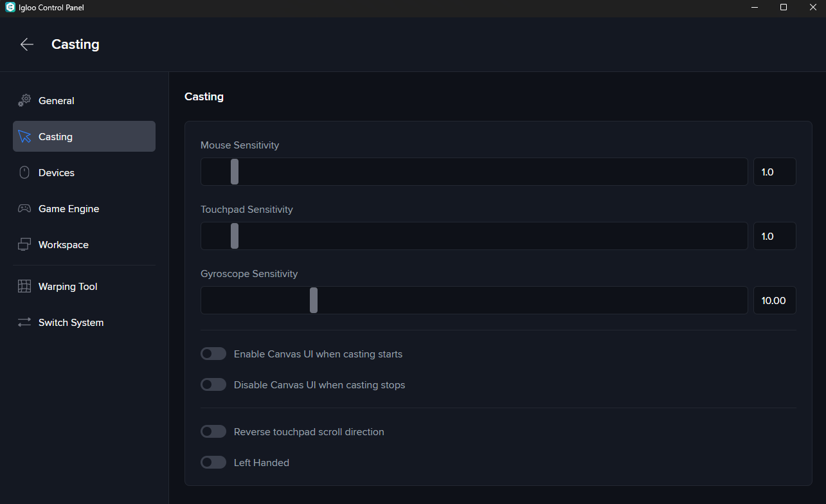Toggle Disable Canvas UI when casting stops

click(213, 384)
